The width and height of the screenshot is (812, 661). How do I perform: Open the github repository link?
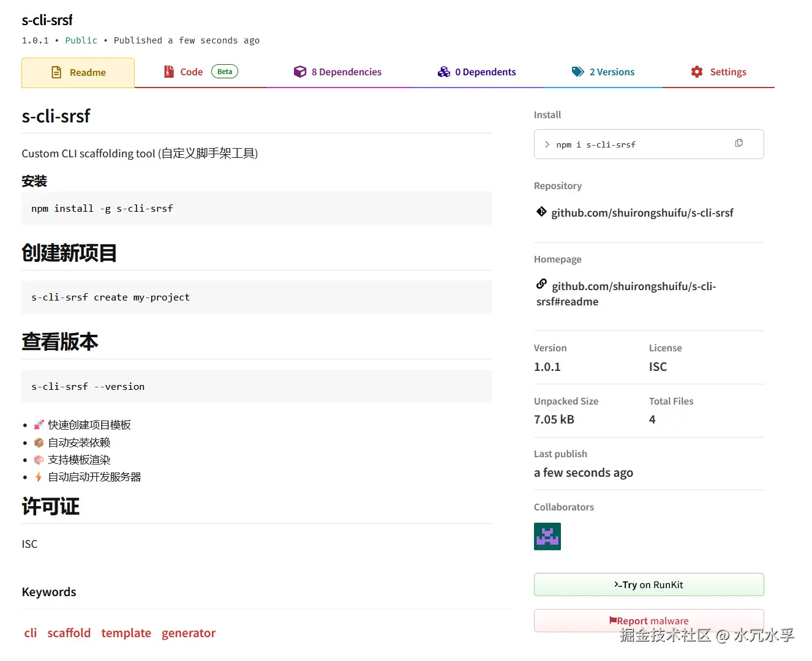[642, 213]
